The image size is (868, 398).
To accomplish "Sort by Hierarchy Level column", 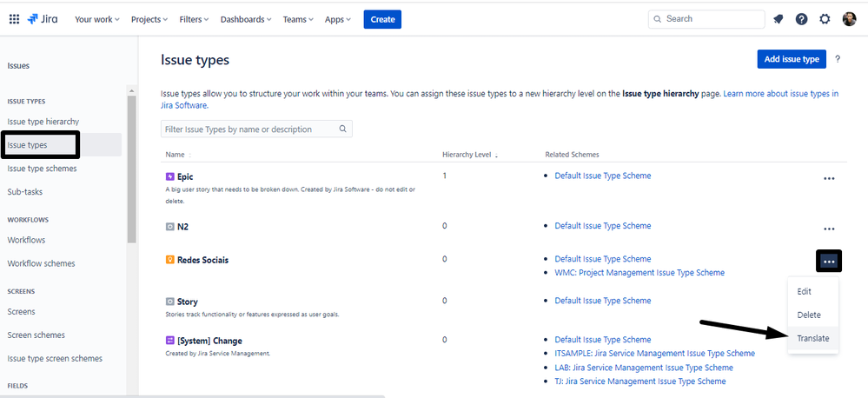I will (469, 155).
